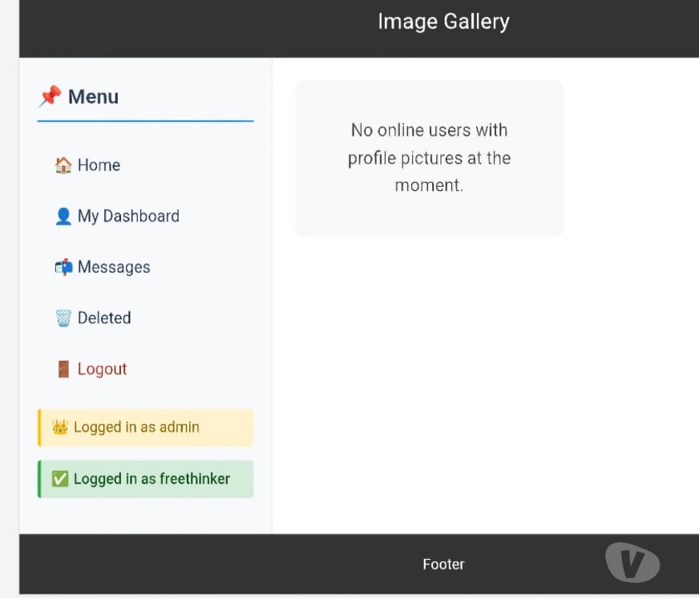The image size is (699, 616).
Task: Click the V logo in the footer
Action: pyautogui.click(x=632, y=562)
